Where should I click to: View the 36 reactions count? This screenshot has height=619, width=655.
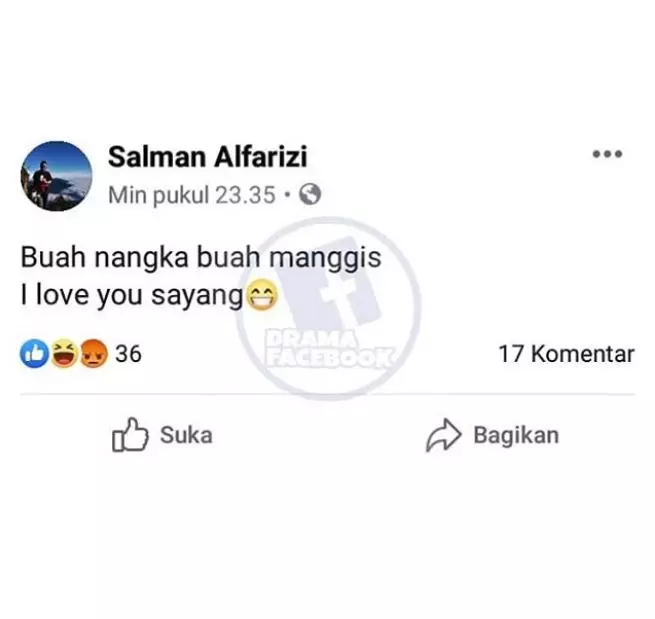pos(128,354)
